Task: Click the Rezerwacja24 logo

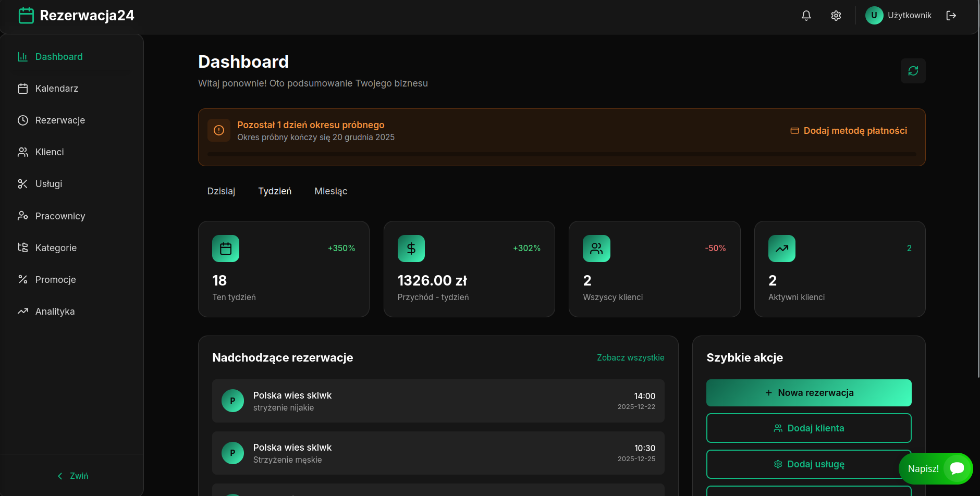Action: pyautogui.click(x=76, y=16)
